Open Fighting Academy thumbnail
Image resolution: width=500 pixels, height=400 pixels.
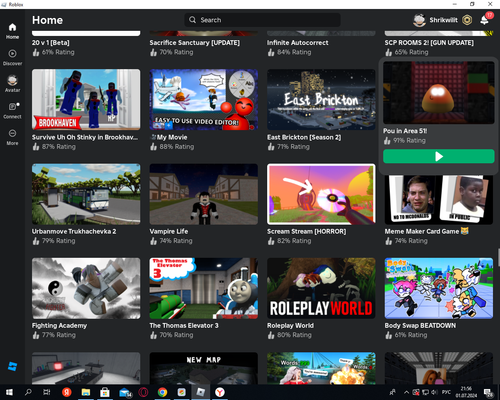(86, 288)
